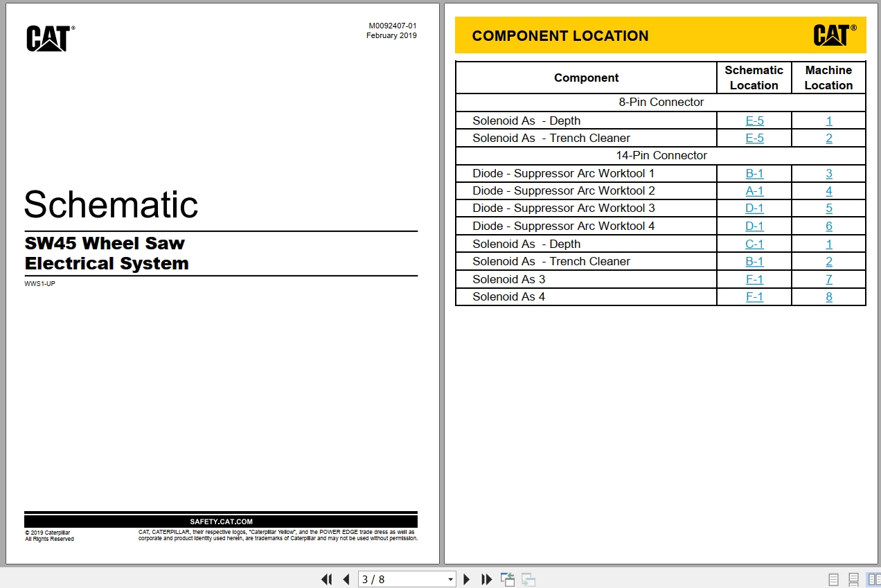Select the Solenoid As 3 cell
Viewport: 881px width, 588px height.
[586, 279]
